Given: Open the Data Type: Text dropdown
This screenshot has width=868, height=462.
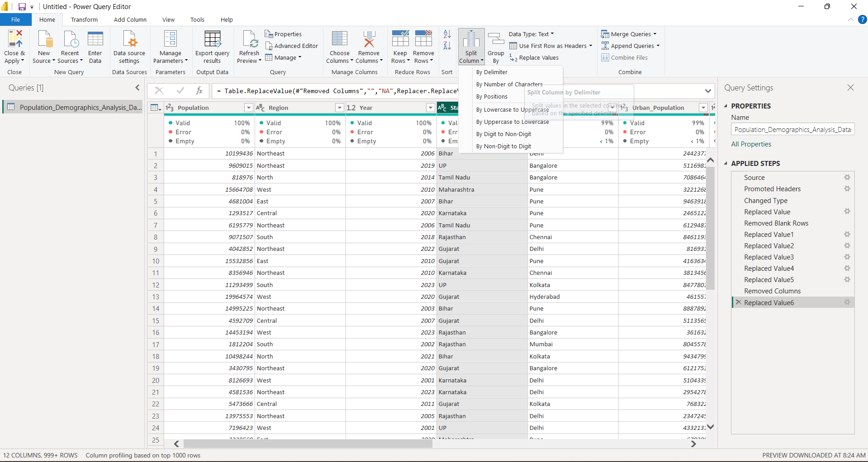Looking at the screenshot, I should pos(531,34).
